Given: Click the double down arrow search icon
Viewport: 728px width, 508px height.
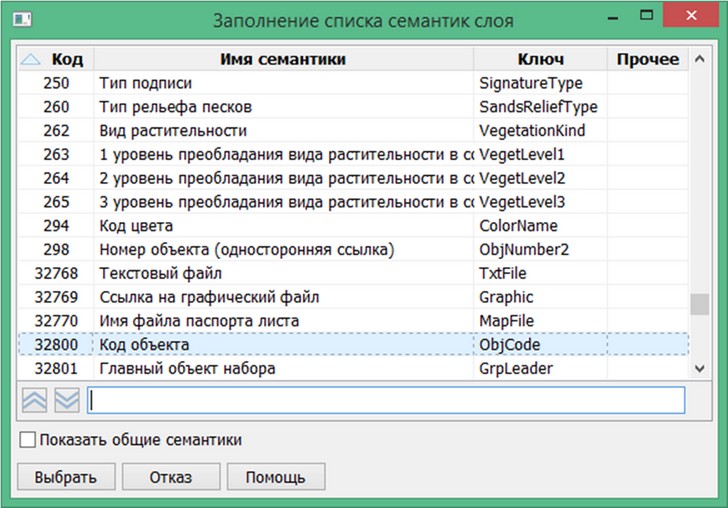Looking at the screenshot, I should (66, 400).
